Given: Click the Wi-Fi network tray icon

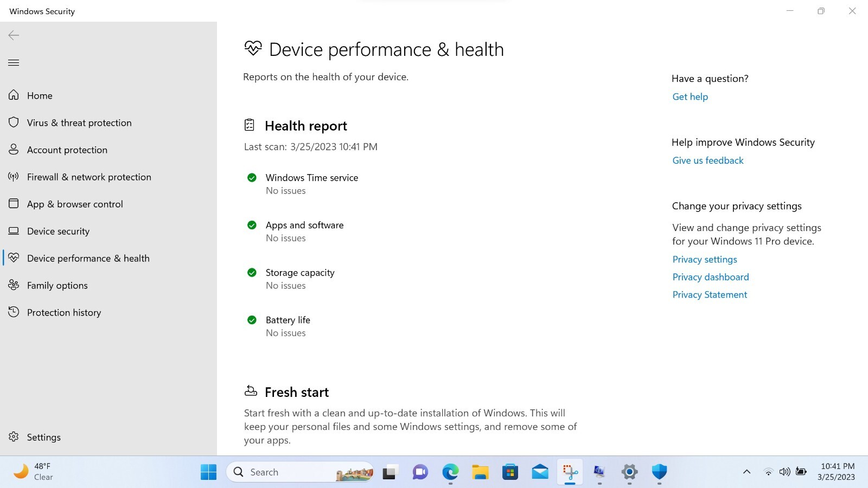Looking at the screenshot, I should 768,472.
